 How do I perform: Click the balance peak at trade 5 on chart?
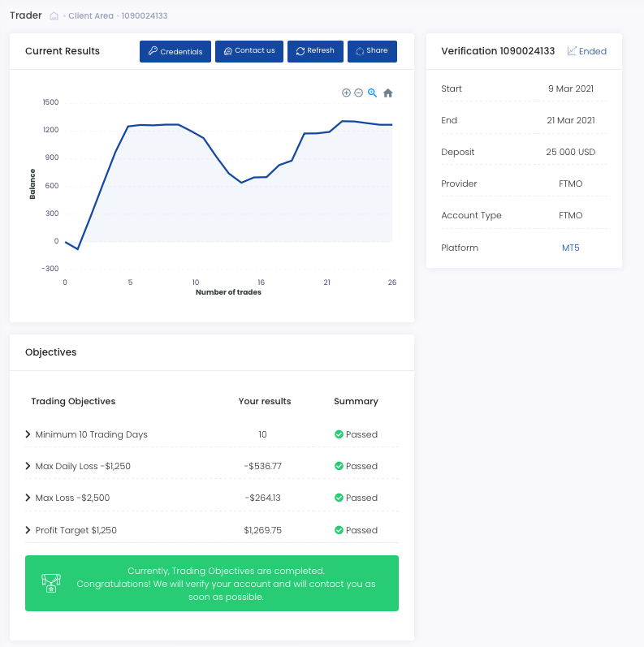[x=128, y=126]
